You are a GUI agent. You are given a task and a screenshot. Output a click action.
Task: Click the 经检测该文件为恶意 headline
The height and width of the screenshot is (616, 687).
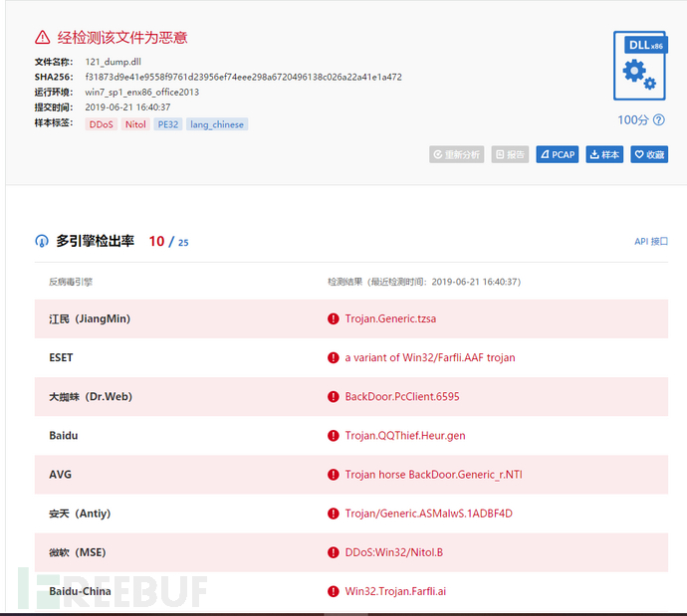pyautogui.click(x=122, y=38)
